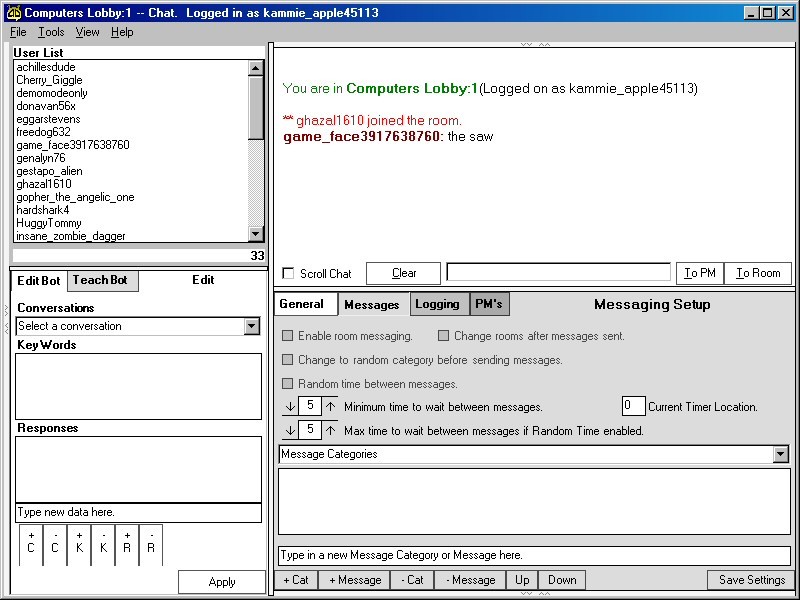Viewport: 800px width, 600px height.
Task: Open the Help menu
Action: coord(122,32)
